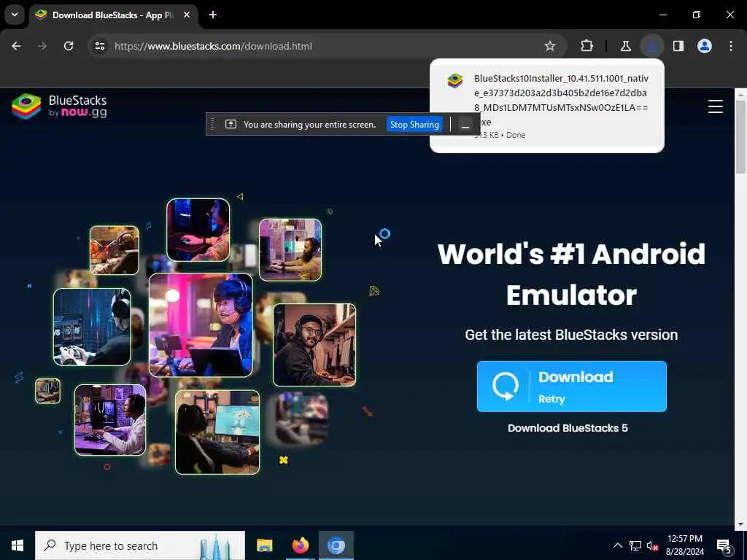Open the BlueStacks hamburger menu
The width and height of the screenshot is (747, 560).
[715, 106]
